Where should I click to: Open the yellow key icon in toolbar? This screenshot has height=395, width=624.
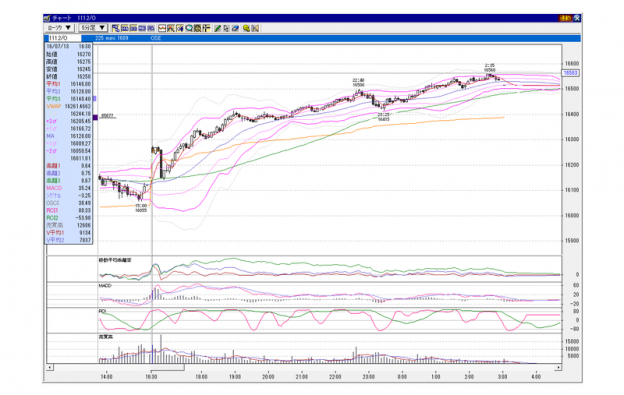(x=246, y=28)
